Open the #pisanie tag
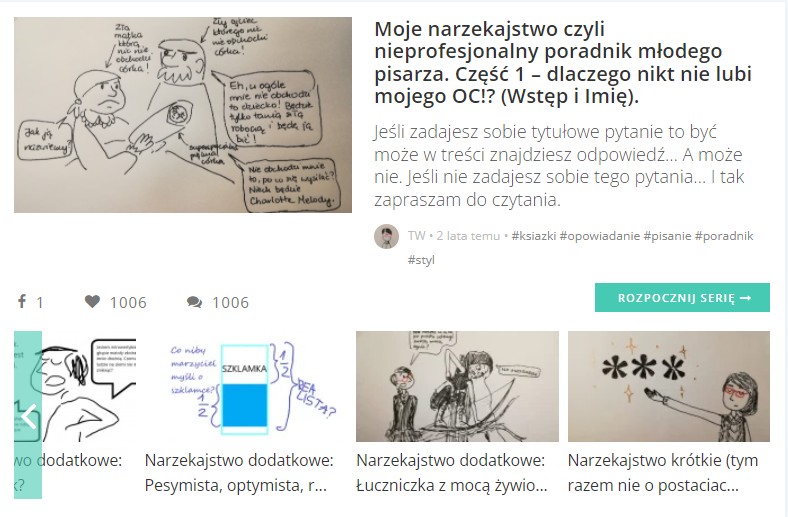This screenshot has height=517, width=788. [x=667, y=236]
